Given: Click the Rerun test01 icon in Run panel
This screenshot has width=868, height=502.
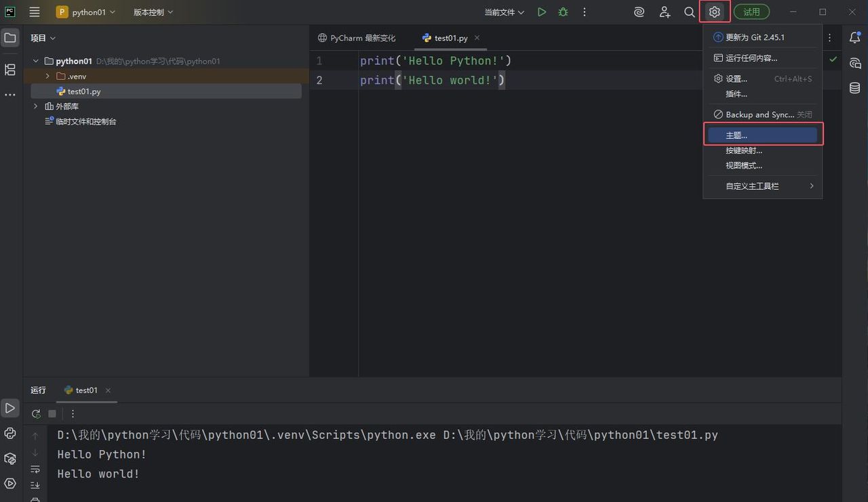Looking at the screenshot, I should click(x=36, y=413).
